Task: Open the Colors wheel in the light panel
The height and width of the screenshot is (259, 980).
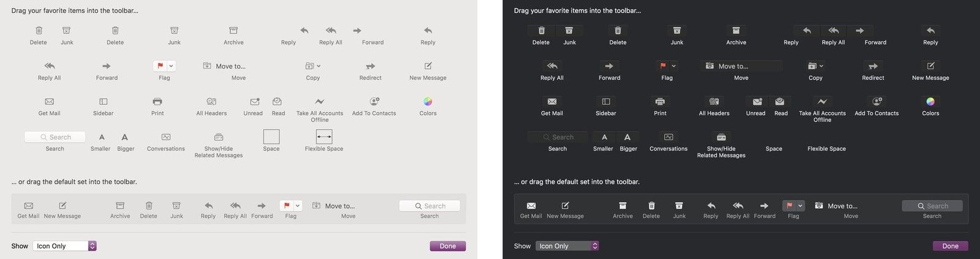Action: (x=428, y=102)
